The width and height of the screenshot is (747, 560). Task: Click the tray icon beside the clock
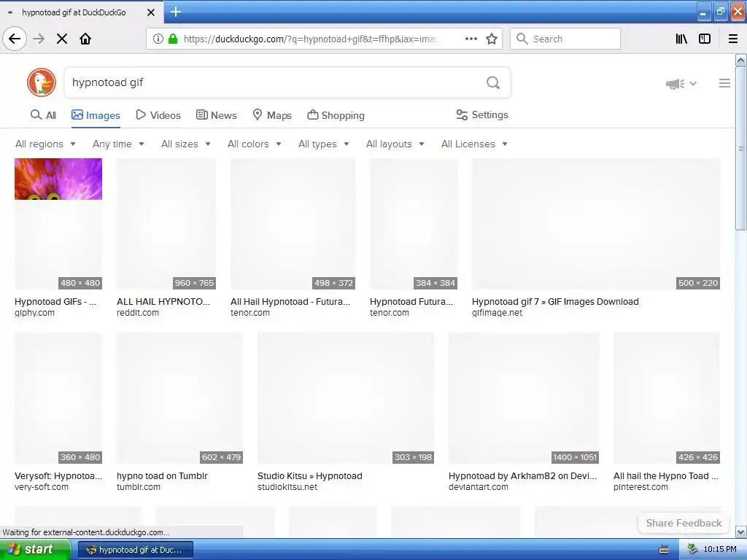[x=692, y=550]
